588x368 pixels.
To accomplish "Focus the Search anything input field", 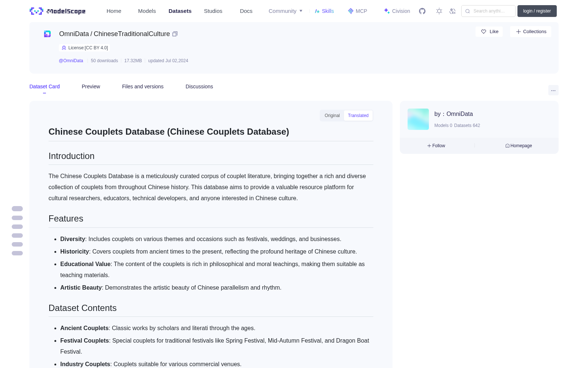I will pos(488,11).
